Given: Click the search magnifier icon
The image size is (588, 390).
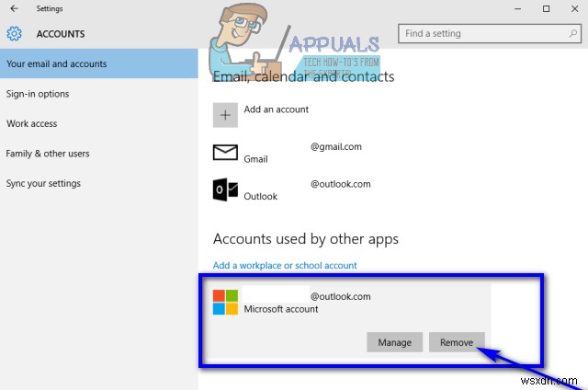Looking at the screenshot, I should pyautogui.click(x=572, y=33).
